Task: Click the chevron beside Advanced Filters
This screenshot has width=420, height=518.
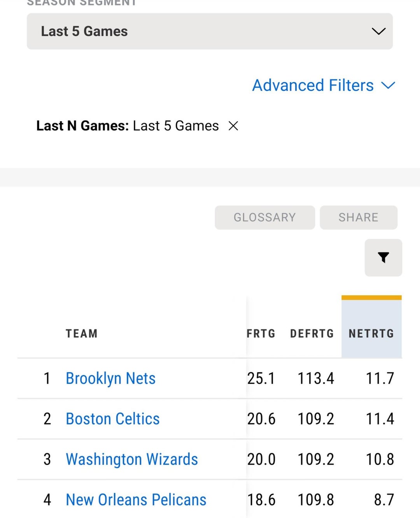Action: pyautogui.click(x=388, y=86)
